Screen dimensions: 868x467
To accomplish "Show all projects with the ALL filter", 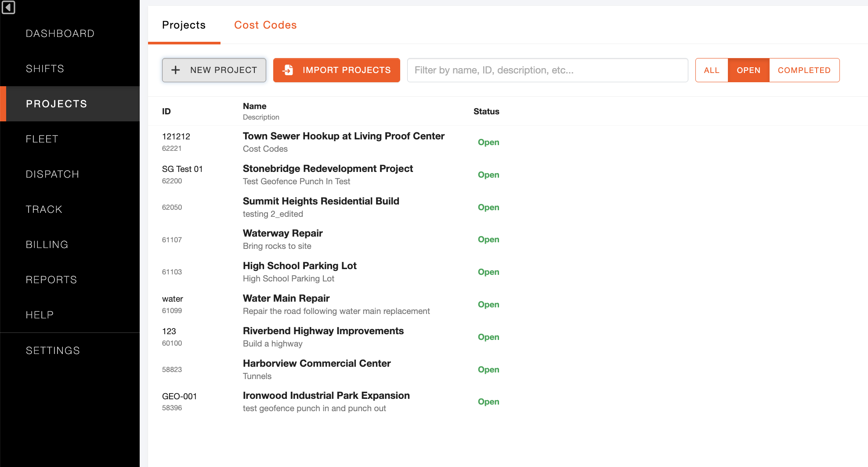I will point(711,70).
